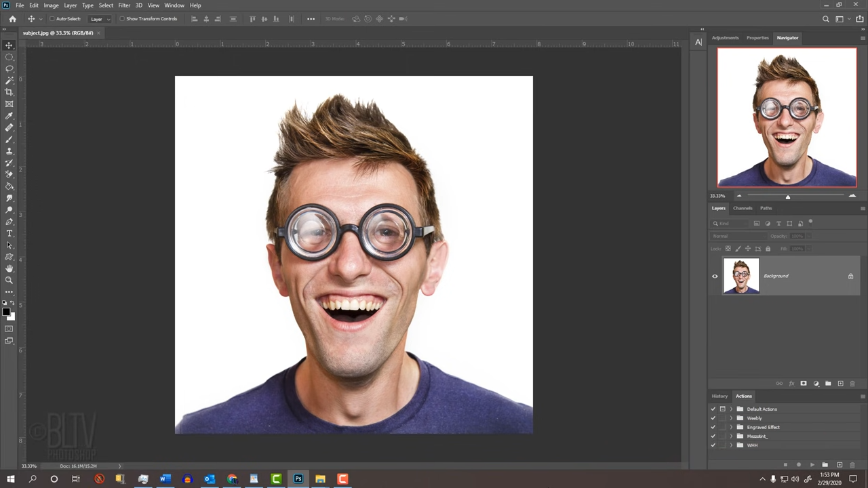868x488 pixels.
Task: Delete layer with trash icon
Action: [x=852, y=384]
